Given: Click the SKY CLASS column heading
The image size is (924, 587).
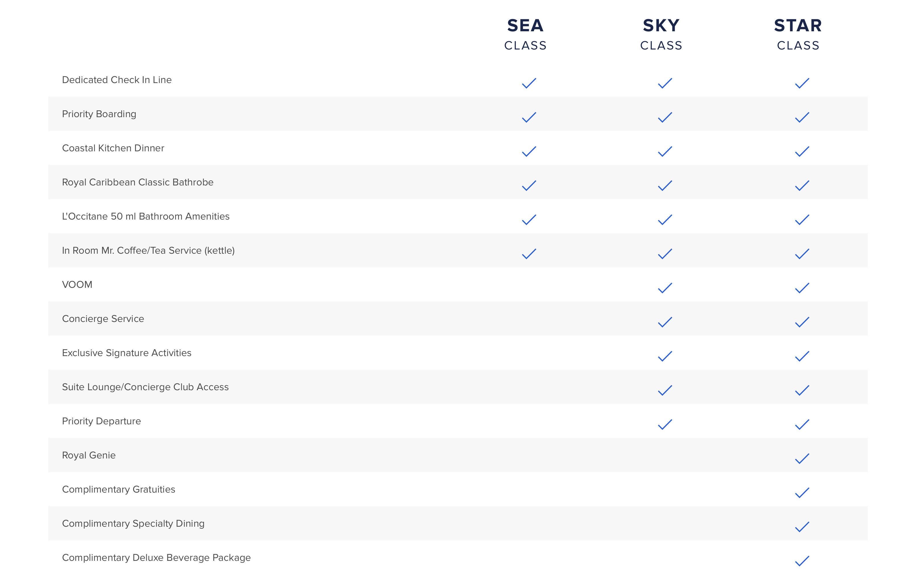Looking at the screenshot, I should tap(661, 34).
